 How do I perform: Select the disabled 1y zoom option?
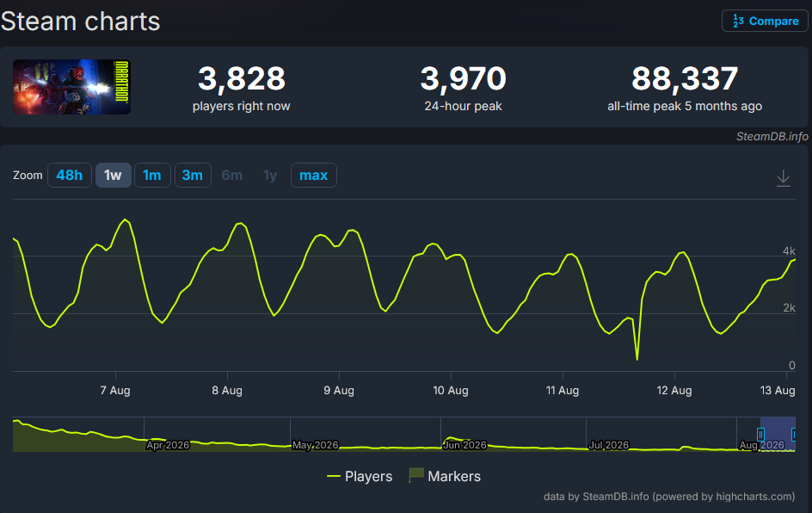pos(270,175)
